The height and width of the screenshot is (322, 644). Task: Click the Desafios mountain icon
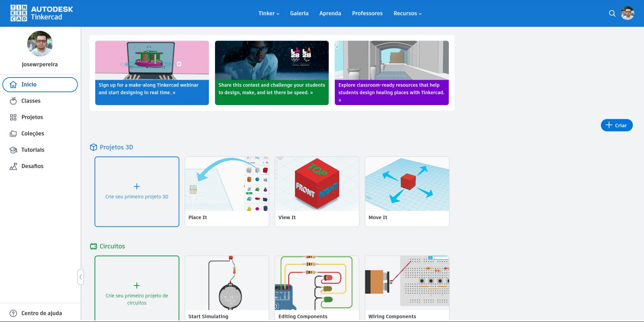(13, 166)
